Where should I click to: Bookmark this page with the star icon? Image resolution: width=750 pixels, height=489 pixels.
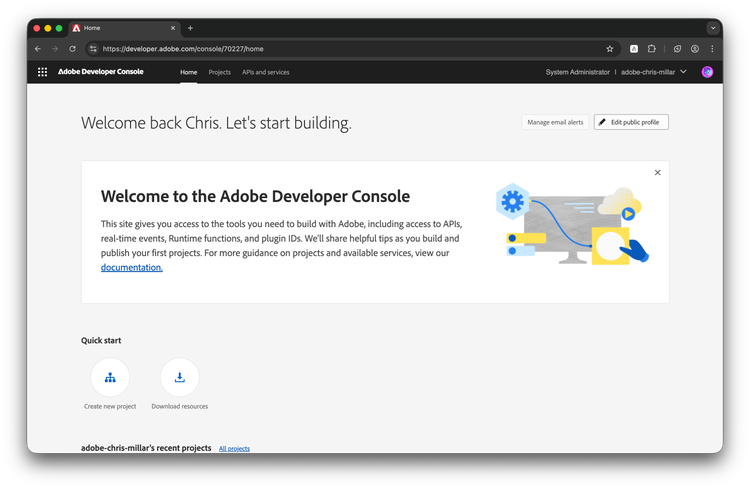pos(610,48)
